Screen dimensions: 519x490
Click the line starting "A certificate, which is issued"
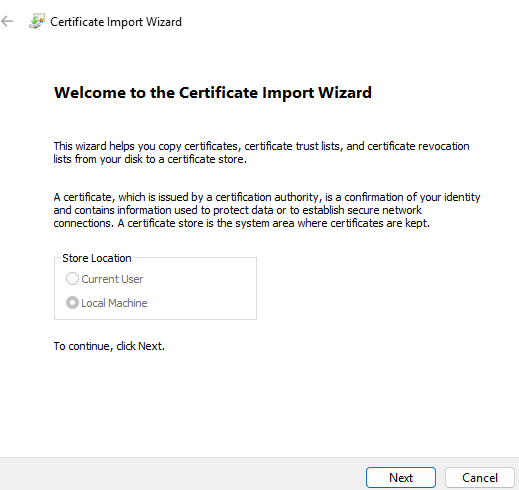pos(267,197)
